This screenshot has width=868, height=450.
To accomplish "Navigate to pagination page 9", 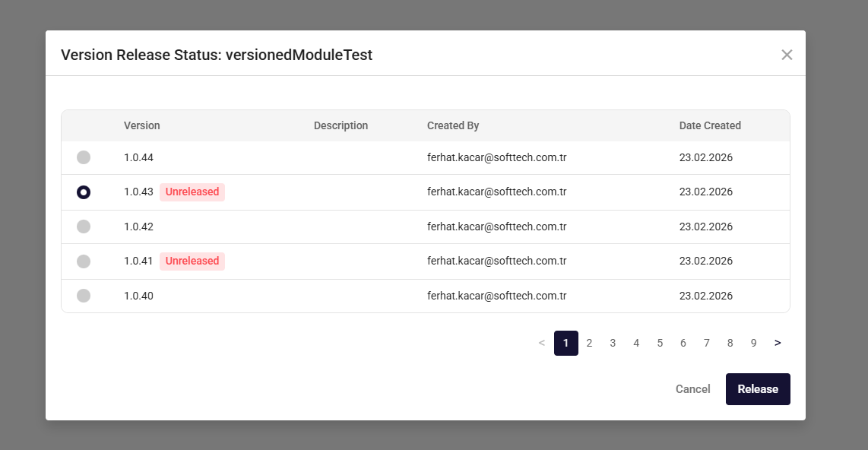I will (x=753, y=343).
